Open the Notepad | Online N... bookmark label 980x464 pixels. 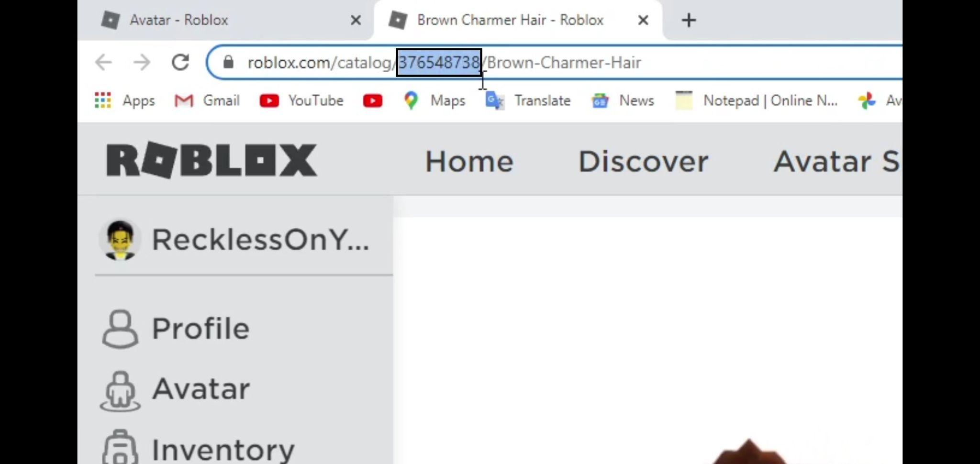click(770, 100)
